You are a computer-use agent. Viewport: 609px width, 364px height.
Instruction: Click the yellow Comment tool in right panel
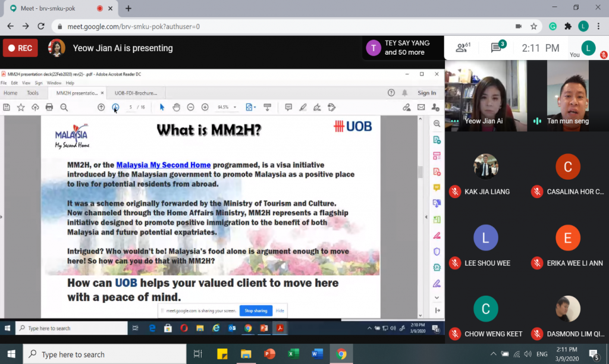[x=437, y=187]
